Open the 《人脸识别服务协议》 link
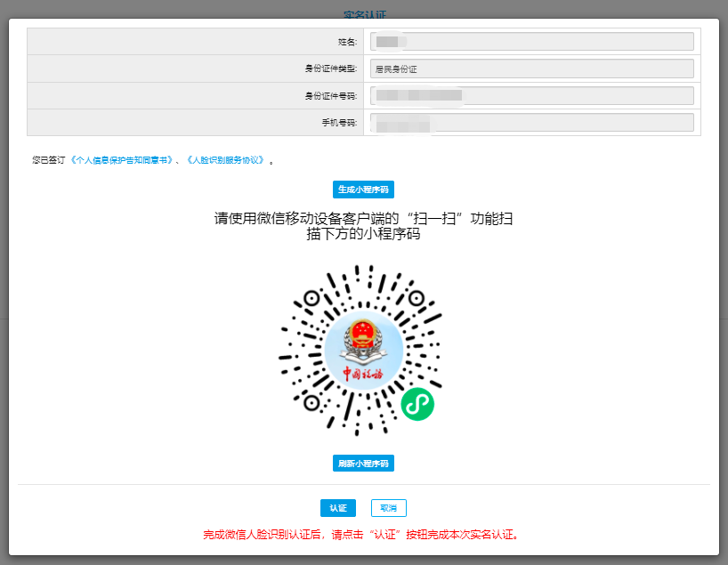This screenshot has height=565, width=728. click(x=226, y=160)
